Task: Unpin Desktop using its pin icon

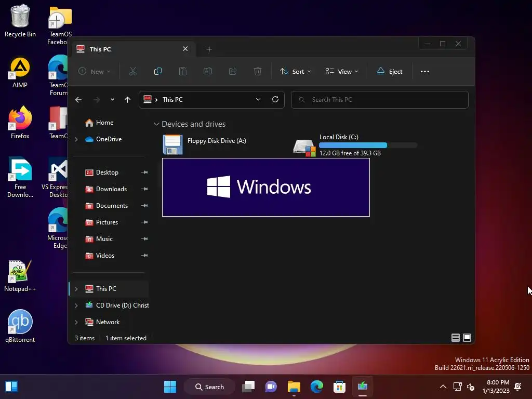Action: [x=144, y=172]
